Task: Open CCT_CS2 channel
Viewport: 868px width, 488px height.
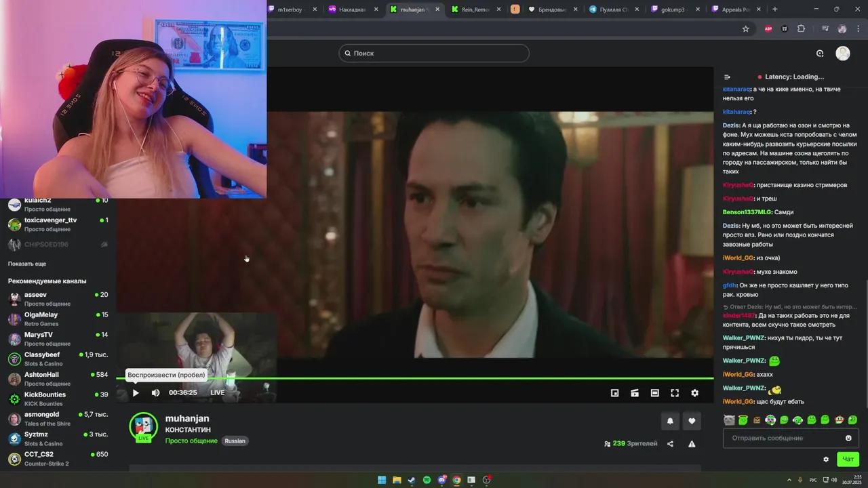Action: pyautogui.click(x=58, y=458)
